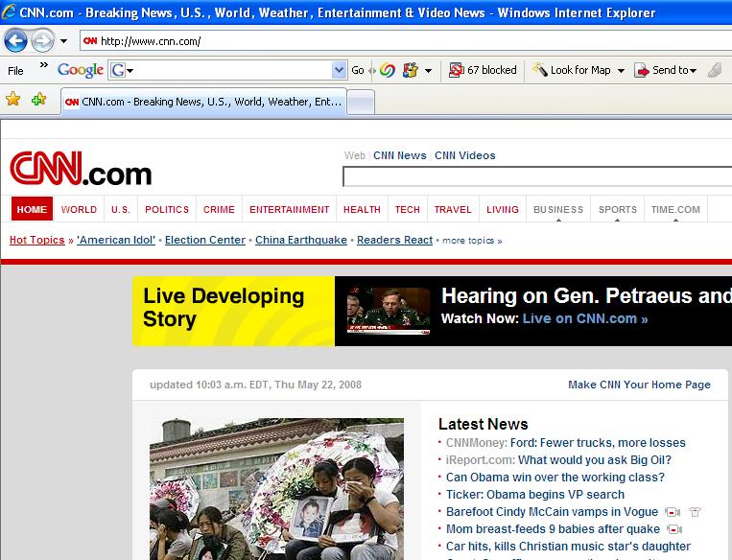Expand the Google search box history dropdown
Screen dimensions: 732x560
(x=339, y=70)
